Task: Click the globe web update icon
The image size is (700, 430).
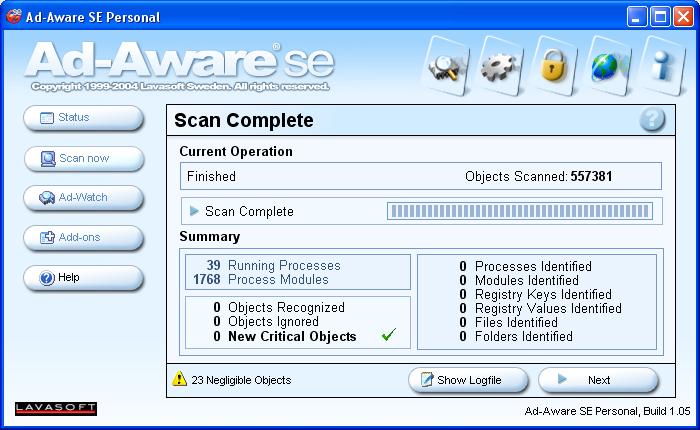Action: click(608, 67)
